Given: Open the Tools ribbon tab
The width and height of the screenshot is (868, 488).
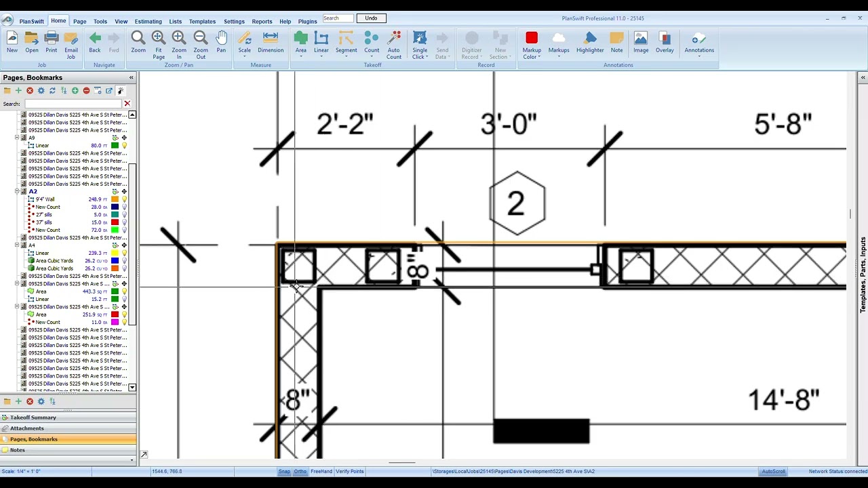Looking at the screenshot, I should tap(100, 22).
